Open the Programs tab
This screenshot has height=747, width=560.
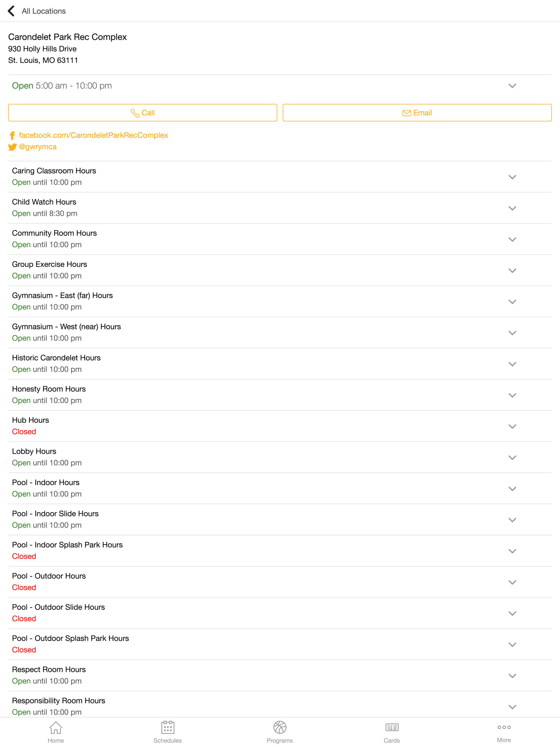pos(280,732)
